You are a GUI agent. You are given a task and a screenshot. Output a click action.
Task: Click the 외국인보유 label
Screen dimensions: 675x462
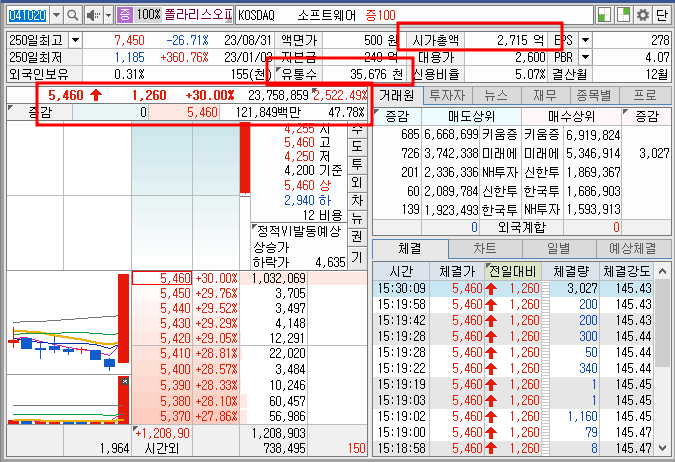pyautogui.click(x=39, y=74)
